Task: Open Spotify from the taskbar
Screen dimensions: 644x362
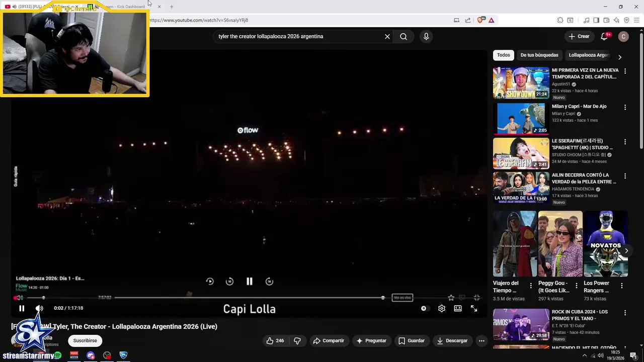Action: click(x=58, y=355)
